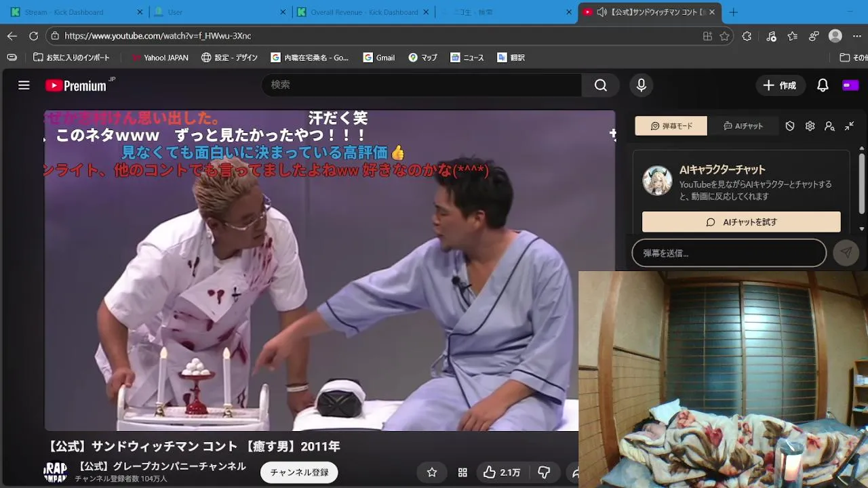Open the split screen icon in address bar
The image size is (868, 488).
click(707, 36)
